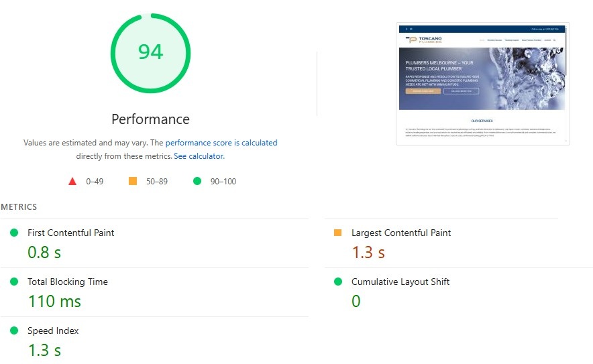Click the 94 performance score gauge
Screen dimensions: 593x364
pos(150,53)
